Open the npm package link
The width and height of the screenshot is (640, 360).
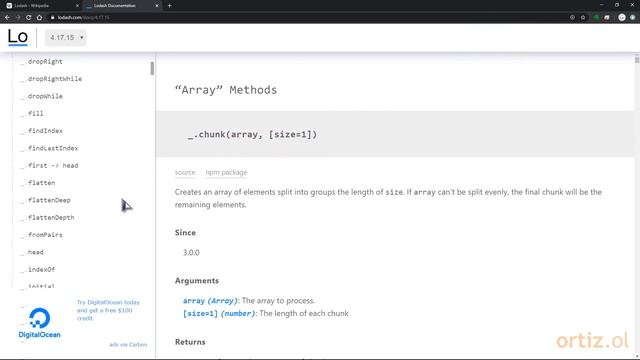tap(226, 172)
